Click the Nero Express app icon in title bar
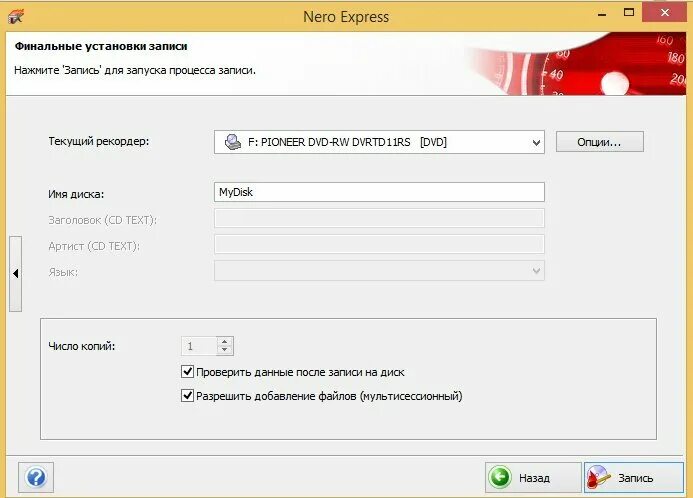693x498 pixels. click(x=16, y=17)
